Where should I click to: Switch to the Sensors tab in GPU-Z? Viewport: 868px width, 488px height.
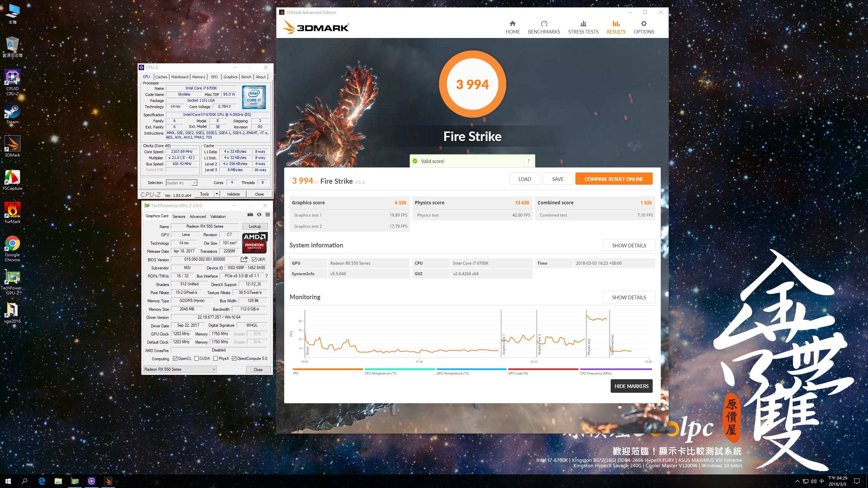pos(179,216)
